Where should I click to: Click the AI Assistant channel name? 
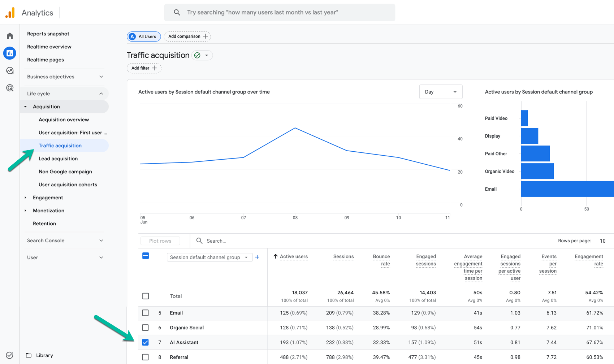click(x=184, y=342)
